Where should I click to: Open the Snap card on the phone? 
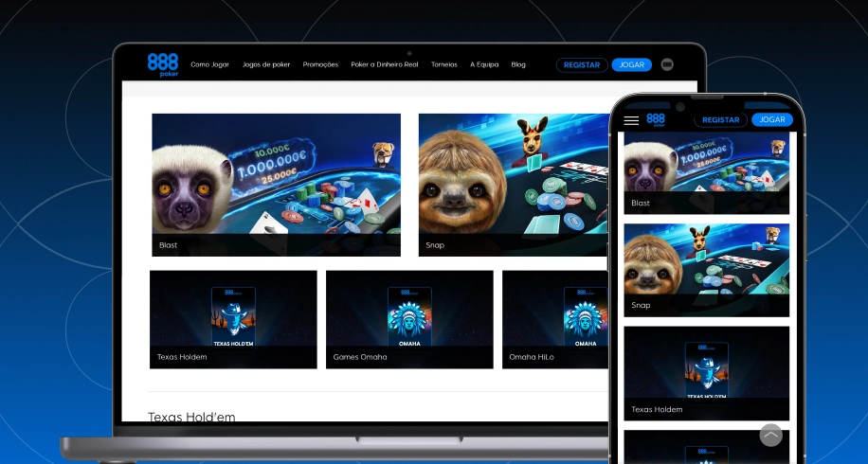[706, 271]
